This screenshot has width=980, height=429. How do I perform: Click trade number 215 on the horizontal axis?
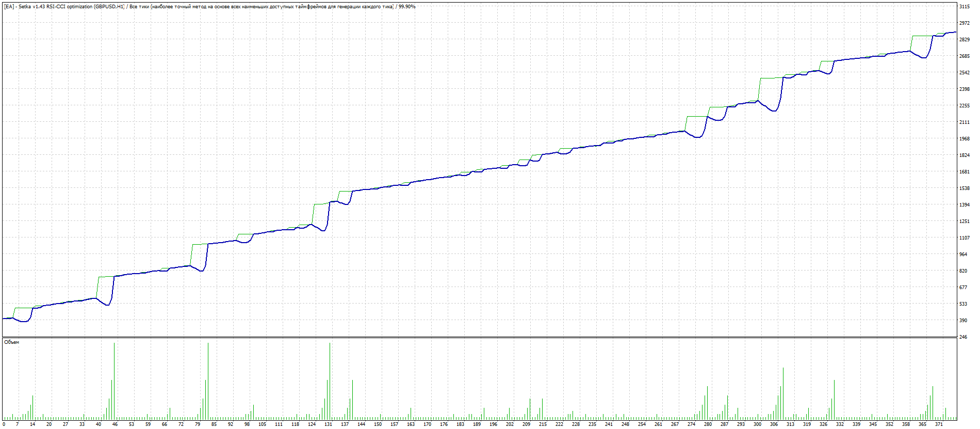[543, 424]
